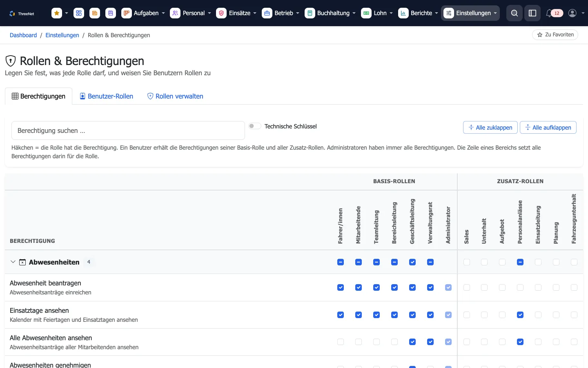Click the purple document shortcut icon
The image size is (588, 368).
111,13
